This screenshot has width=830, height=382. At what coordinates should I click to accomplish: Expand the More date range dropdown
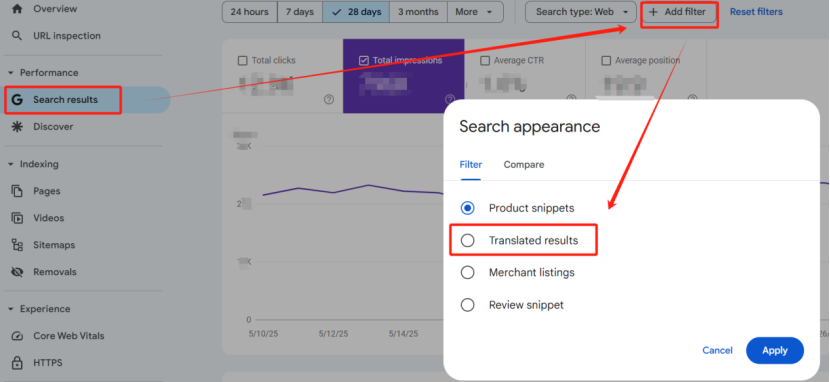pos(475,12)
